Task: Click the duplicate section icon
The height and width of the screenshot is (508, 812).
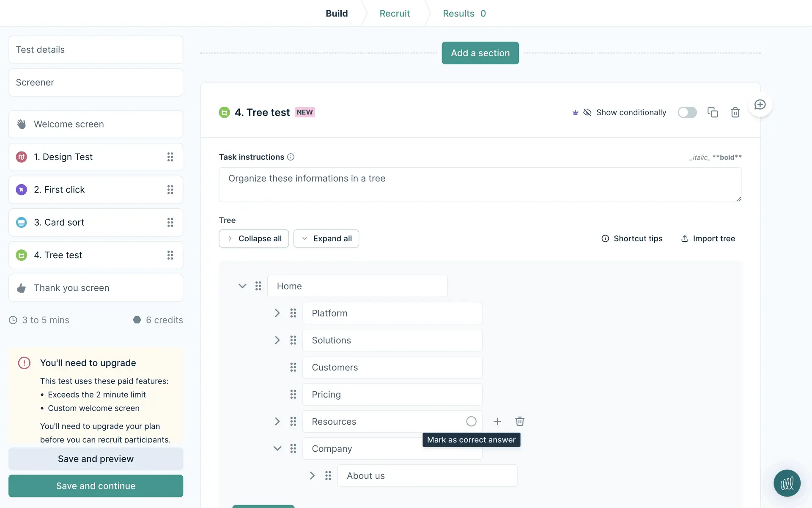Action: (x=713, y=112)
